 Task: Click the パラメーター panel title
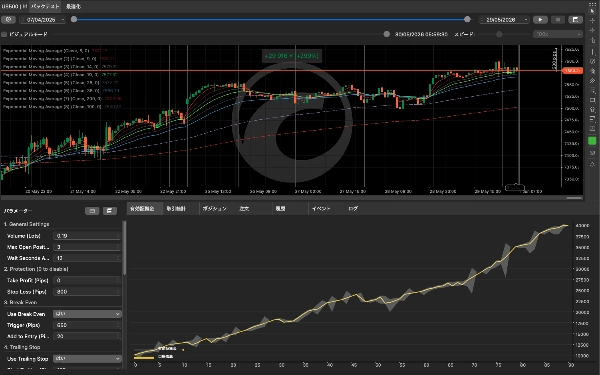pyautogui.click(x=18, y=211)
